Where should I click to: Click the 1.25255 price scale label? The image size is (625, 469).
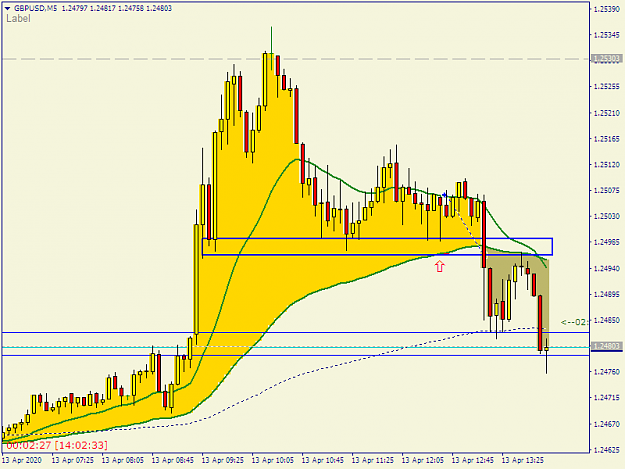pos(607,87)
